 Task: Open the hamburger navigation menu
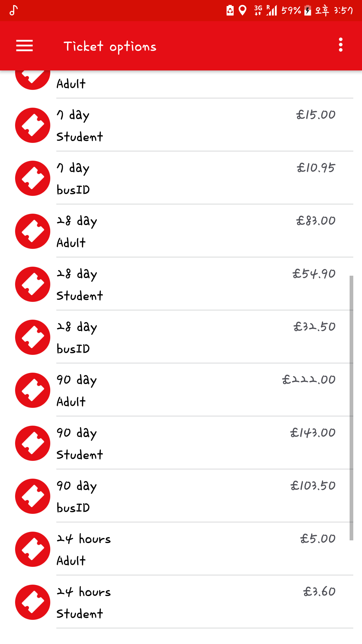click(x=24, y=46)
